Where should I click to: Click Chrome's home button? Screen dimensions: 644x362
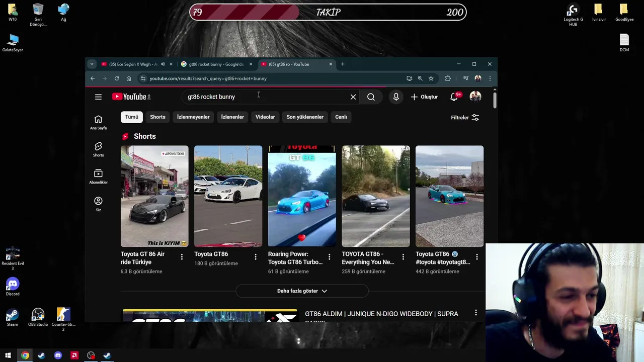129,78
